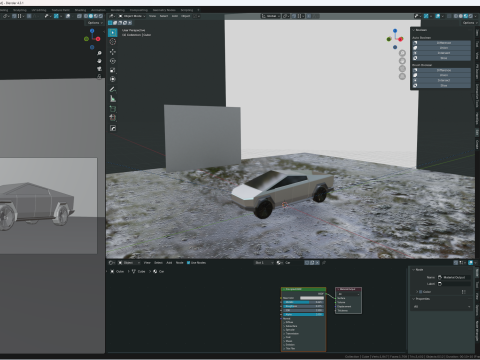Open the Select menu in the 3D viewport
Viewport: 480px width, 360px height.
[x=164, y=16]
